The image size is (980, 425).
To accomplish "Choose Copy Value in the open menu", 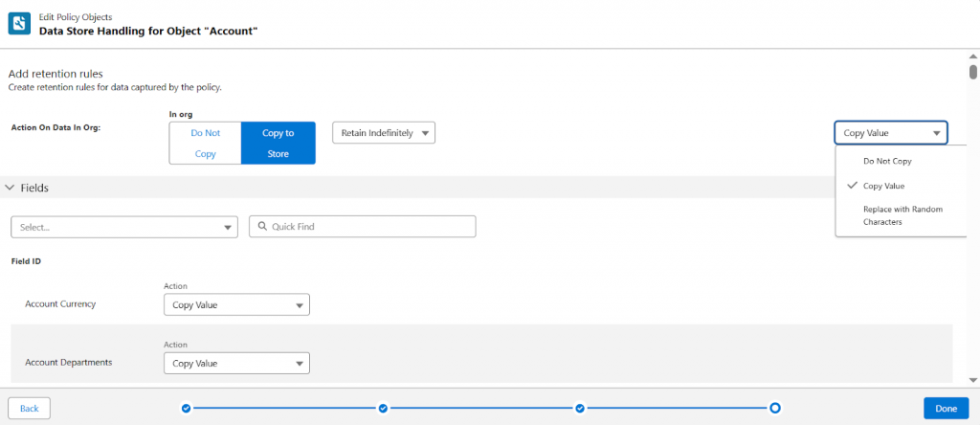I will click(x=883, y=186).
